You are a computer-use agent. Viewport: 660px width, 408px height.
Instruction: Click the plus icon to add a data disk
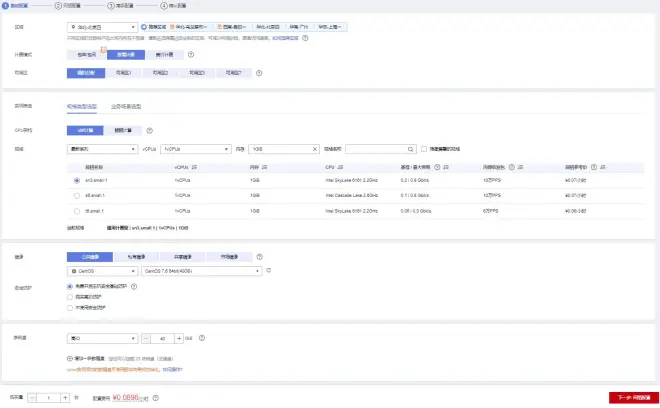click(x=69, y=359)
